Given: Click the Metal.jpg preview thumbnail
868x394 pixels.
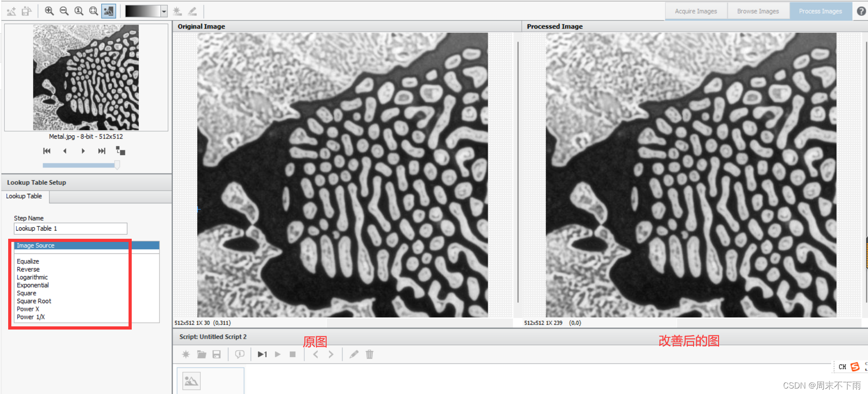Looking at the screenshot, I should click(86, 78).
